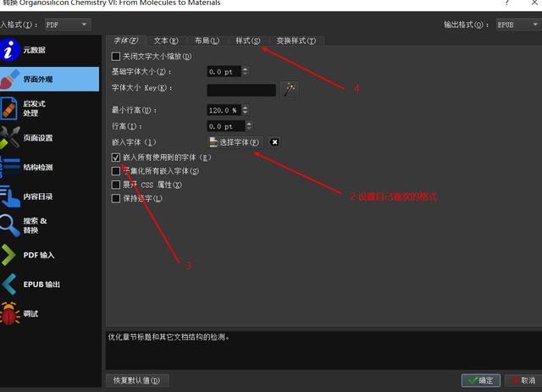This screenshot has height=392, width=542.
Task: Open 页面设置 page setup tools icon
Action: pyautogui.click(x=9, y=137)
